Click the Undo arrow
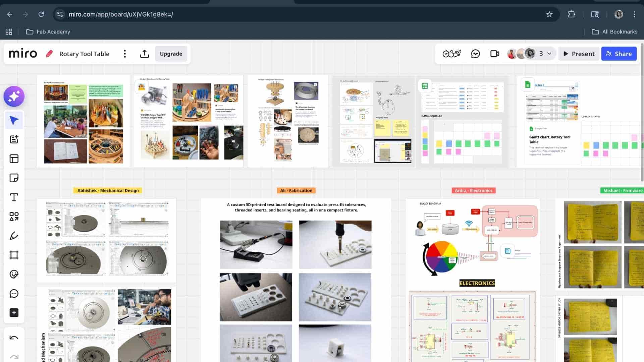The height and width of the screenshot is (362, 644). [14, 338]
